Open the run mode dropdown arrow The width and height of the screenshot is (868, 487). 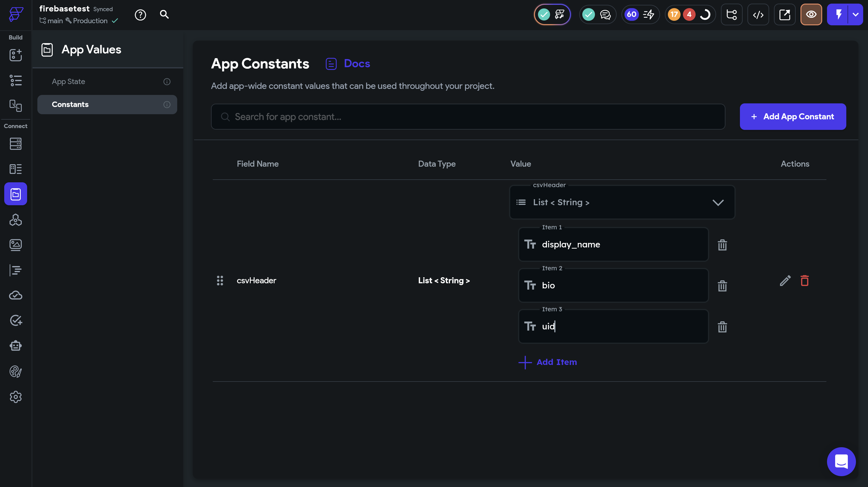click(x=855, y=14)
